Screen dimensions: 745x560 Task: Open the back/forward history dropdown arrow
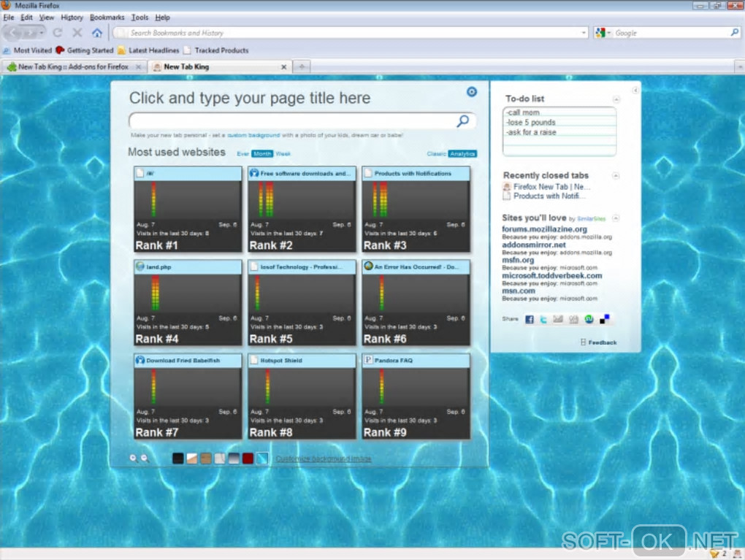42,33
